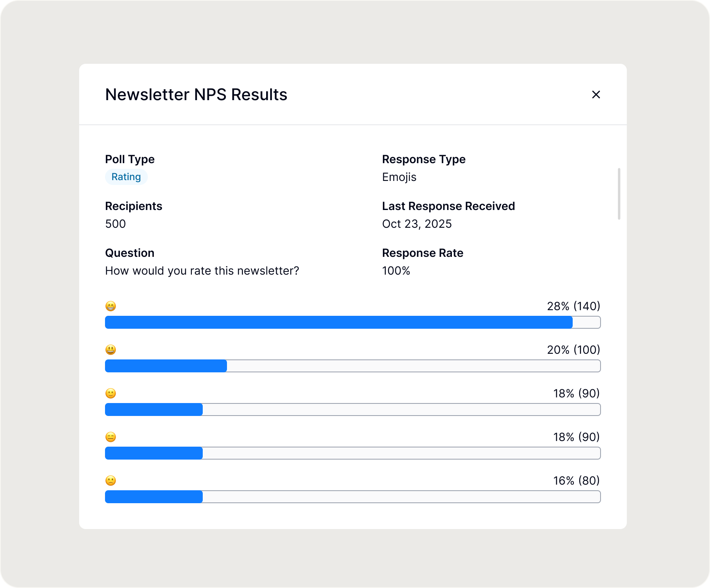This screenshot has width=710, height=588.
Task: Click the "Newsletter NPS Results" title
Action: tap(196, 94)
